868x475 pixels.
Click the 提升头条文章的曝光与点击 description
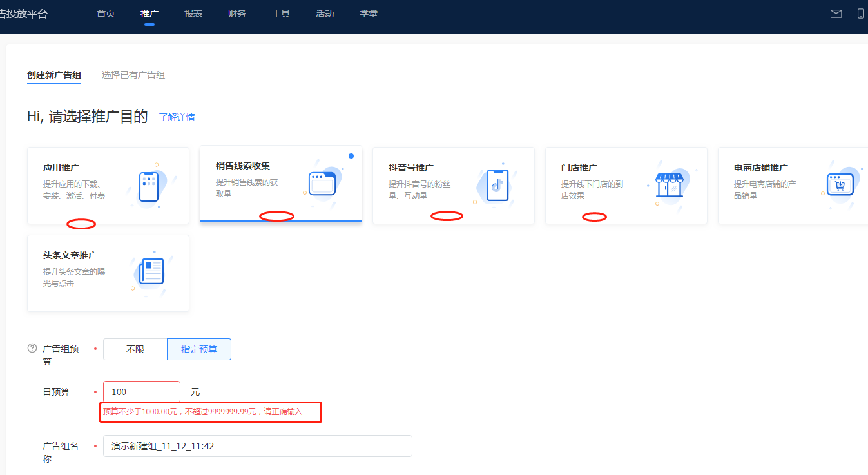(74, 278)
